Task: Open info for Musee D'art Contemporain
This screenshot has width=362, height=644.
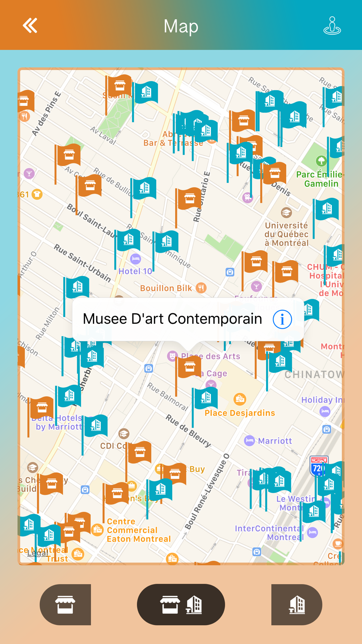Action: [x=282, y=319]
